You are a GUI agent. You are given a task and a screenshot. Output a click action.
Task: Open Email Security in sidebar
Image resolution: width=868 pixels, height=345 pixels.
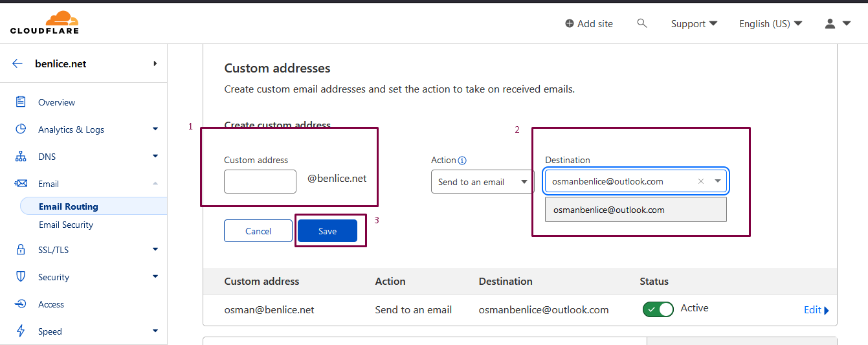(66, 225)
